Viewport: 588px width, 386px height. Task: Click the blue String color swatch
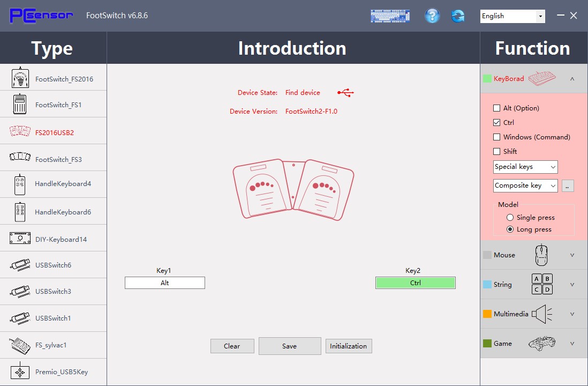tap(487, 284)
